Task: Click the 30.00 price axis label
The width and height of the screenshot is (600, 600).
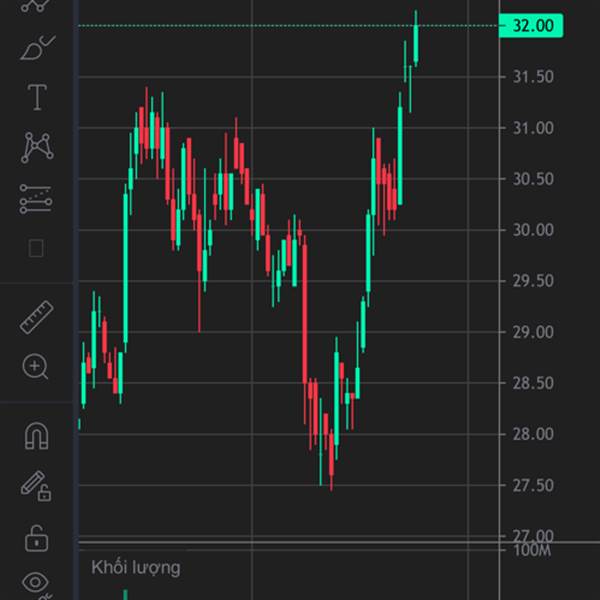Action: pos(533,230)
